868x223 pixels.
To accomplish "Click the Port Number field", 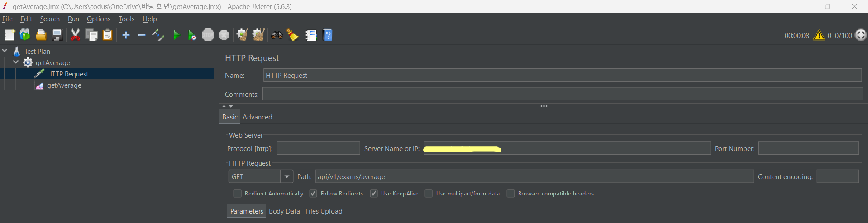I will [x=809, y=148].
